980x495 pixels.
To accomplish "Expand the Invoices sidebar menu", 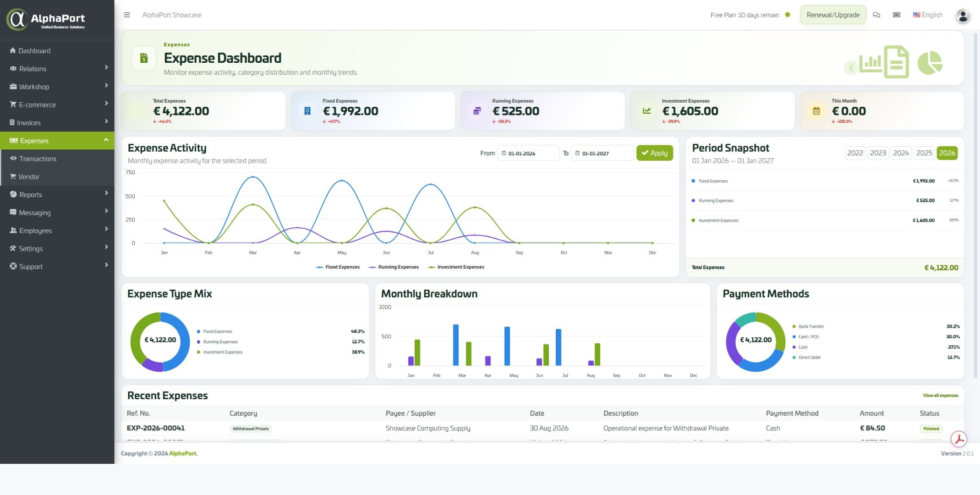I will point(57,122).
